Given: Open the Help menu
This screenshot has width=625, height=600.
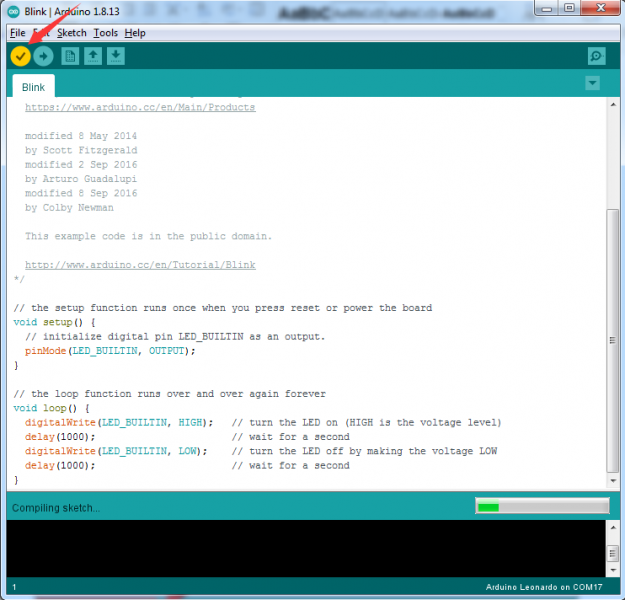Looking at the screenshot, I should tap(135, 33).
